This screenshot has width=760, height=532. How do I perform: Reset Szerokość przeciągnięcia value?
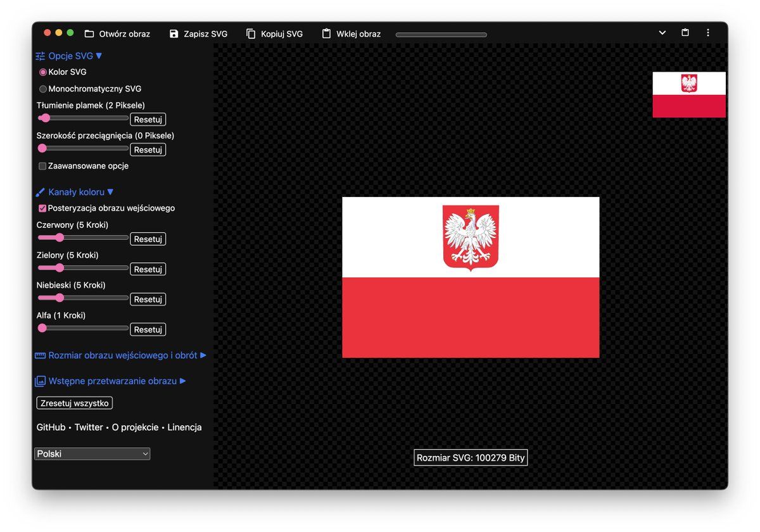pyautogui.click(x=148, y=149)
